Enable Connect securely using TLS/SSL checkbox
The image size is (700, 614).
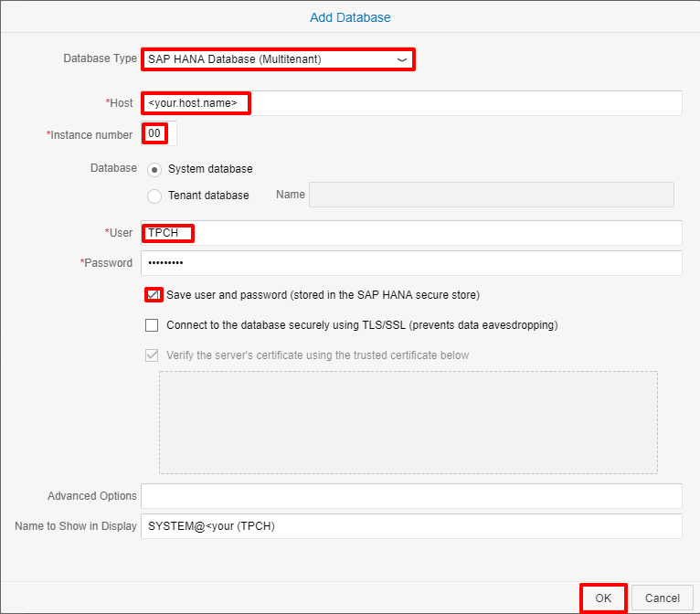click(152, 325)
